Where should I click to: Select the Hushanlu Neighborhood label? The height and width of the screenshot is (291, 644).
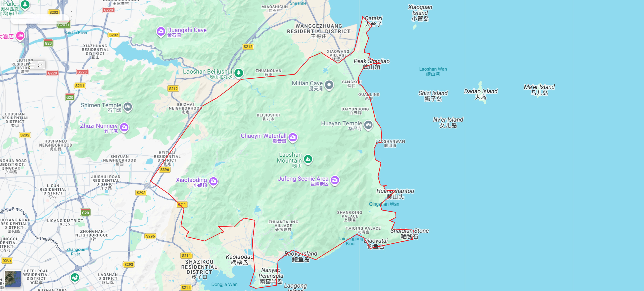tap(56, 145)
